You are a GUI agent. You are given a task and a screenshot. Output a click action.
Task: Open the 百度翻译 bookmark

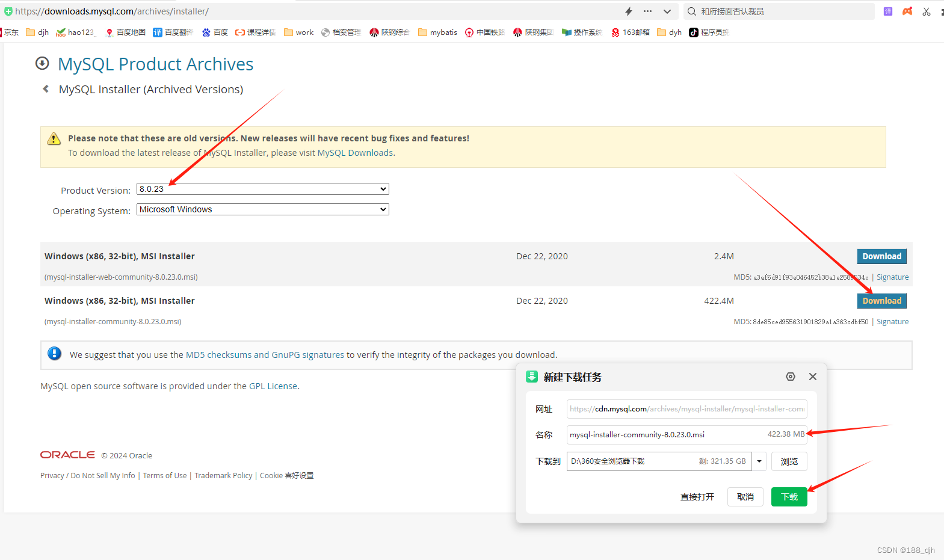(x=173, y=32)
